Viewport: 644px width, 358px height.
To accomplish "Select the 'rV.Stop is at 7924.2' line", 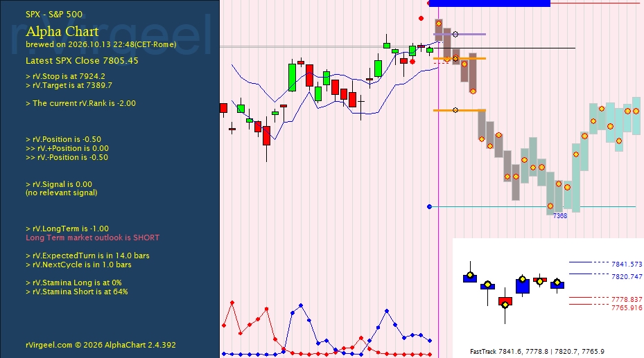I will tap(65, 76).
